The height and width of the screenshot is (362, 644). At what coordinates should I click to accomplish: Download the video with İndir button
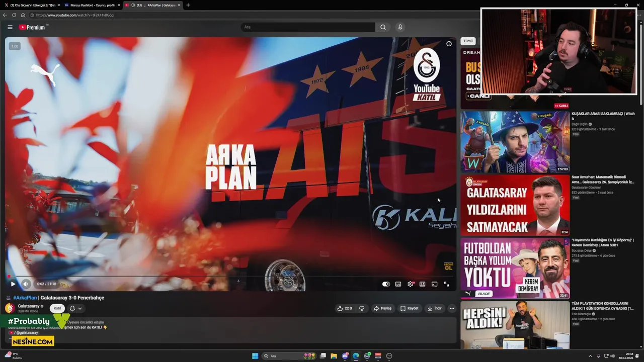point(435,308)
